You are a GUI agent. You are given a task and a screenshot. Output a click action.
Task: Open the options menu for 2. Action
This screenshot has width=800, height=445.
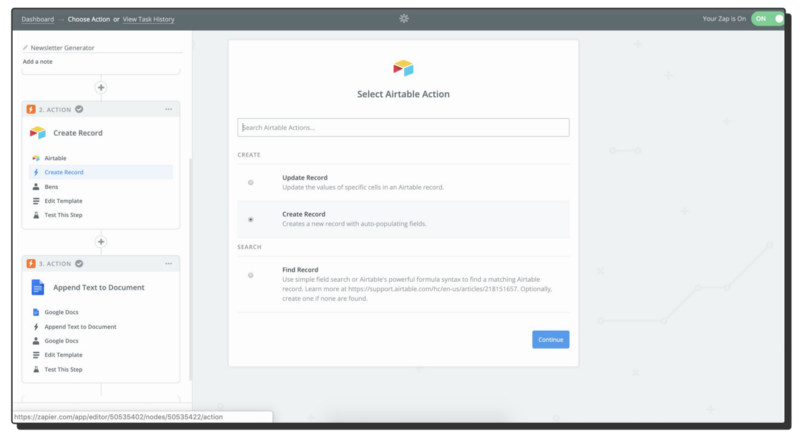click(x=169, y=109)
